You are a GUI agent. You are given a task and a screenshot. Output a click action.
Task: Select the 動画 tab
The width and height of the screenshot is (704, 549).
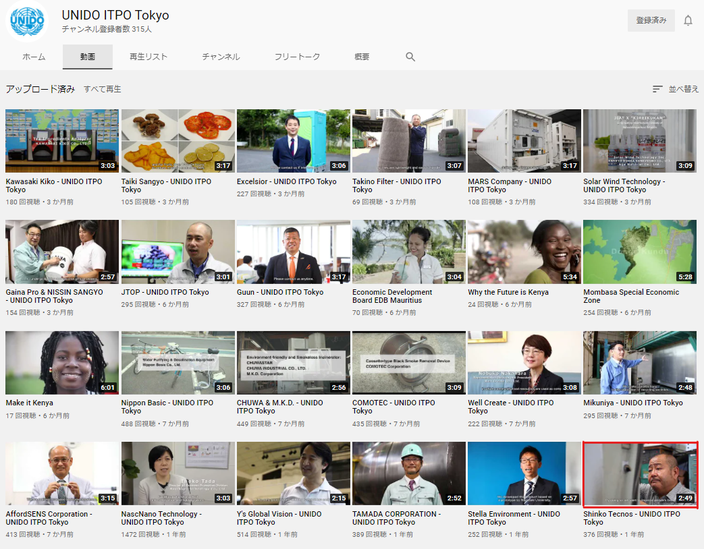click(x=88, y=57)
